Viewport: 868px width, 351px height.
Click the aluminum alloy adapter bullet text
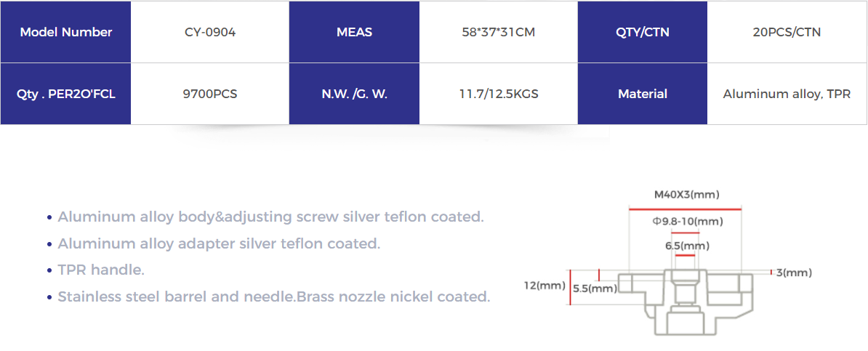(x=219, y=243)
